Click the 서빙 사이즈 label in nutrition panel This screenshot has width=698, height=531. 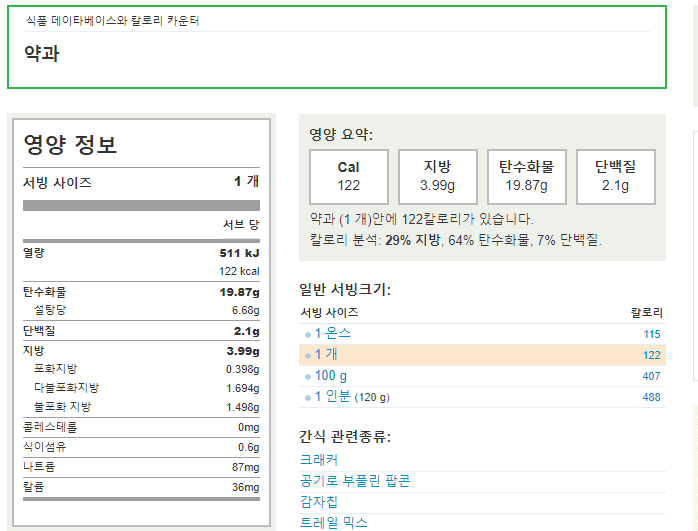pyautogui.click(x=57, y=182)
